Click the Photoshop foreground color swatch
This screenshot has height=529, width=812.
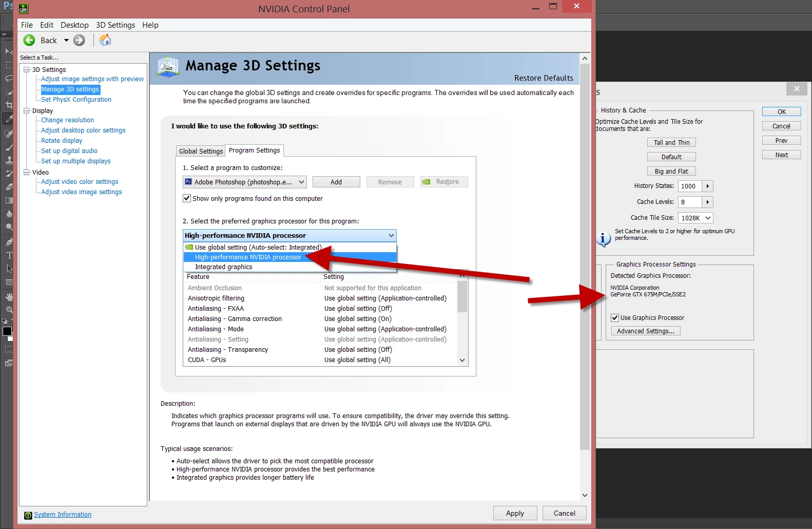[x=7, y=331]
